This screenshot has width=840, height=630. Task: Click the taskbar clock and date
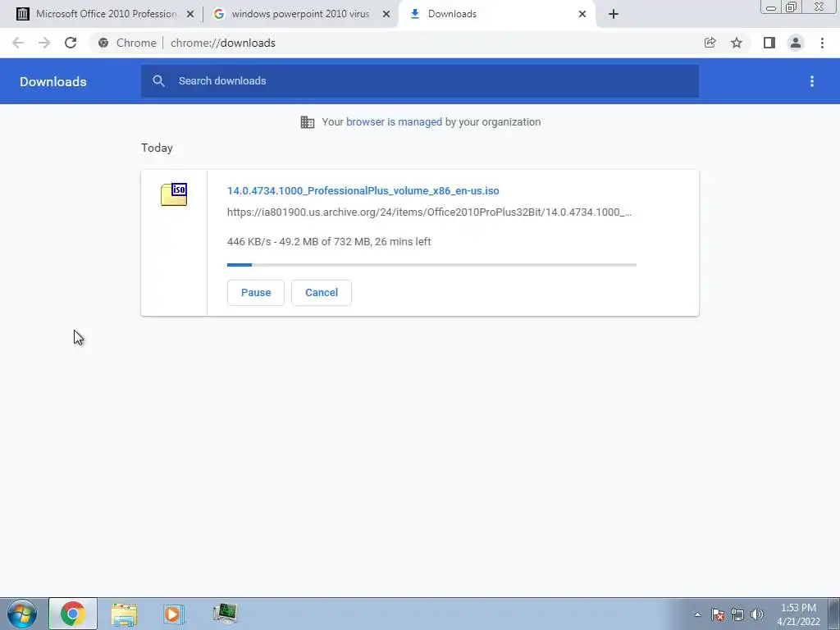(x=799, y=614)
